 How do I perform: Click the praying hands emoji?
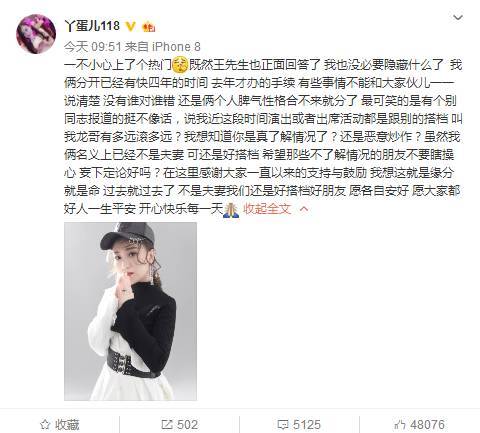pos(231,210)
